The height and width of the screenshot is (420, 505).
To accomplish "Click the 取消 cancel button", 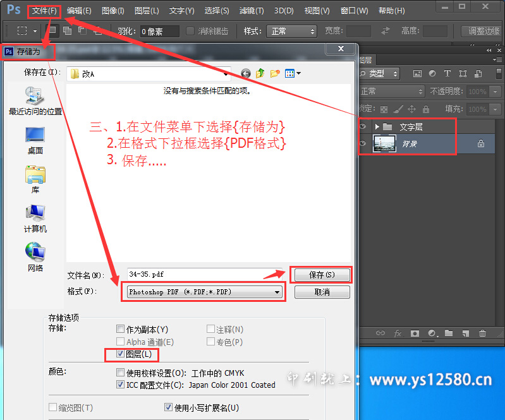I will click(x=322, y=292).
